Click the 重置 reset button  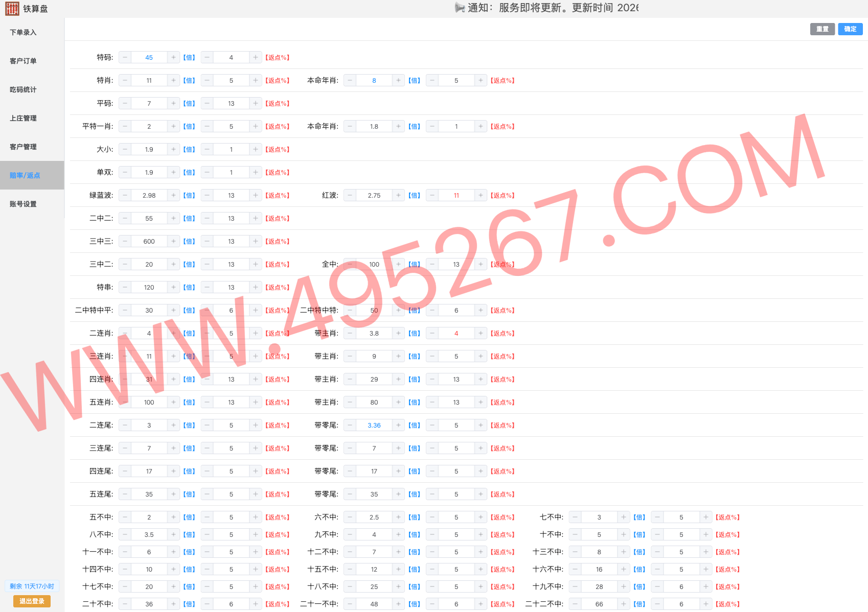tap(822, 29)
